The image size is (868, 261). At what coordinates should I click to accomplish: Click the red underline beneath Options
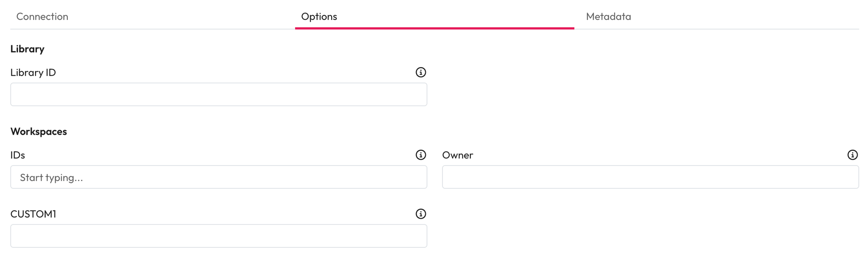coord(434,28)
